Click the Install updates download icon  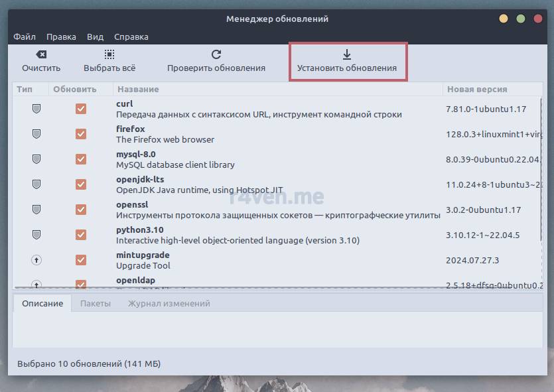click(x=347, y=54)
